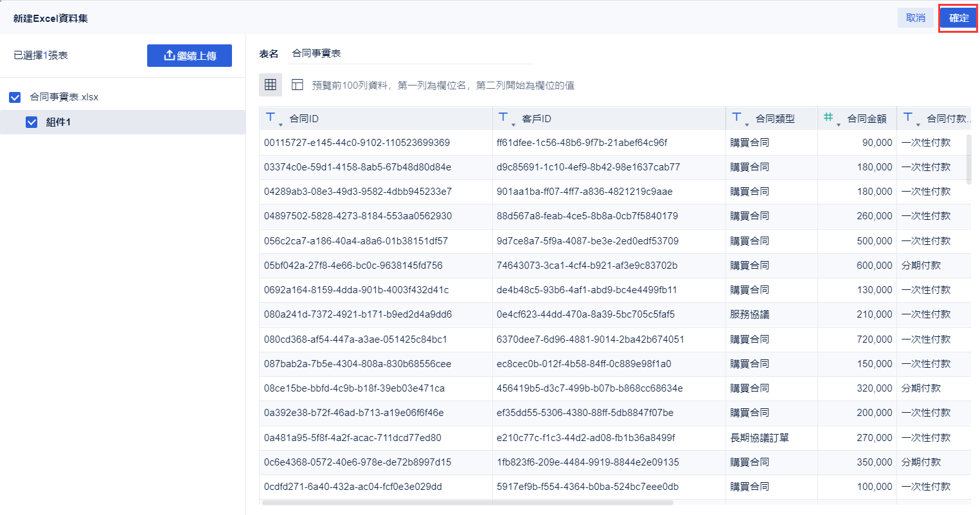Select cell 0692a164-8159-4dda-901b-4003f432d41c
The width and height of the screenshot is (980, 515).
(376, 290)
